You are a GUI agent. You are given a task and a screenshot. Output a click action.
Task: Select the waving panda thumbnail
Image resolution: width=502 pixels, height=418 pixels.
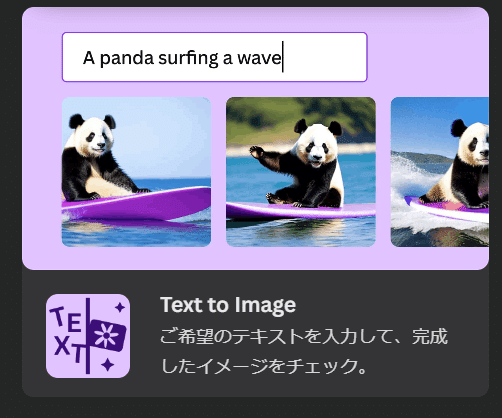click(301, 172)
